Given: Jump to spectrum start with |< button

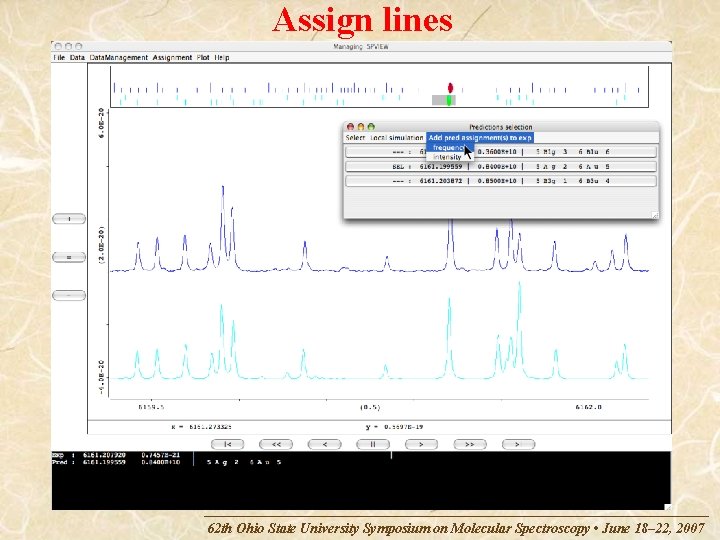Looking at the screenshot, I should point(227,444).
